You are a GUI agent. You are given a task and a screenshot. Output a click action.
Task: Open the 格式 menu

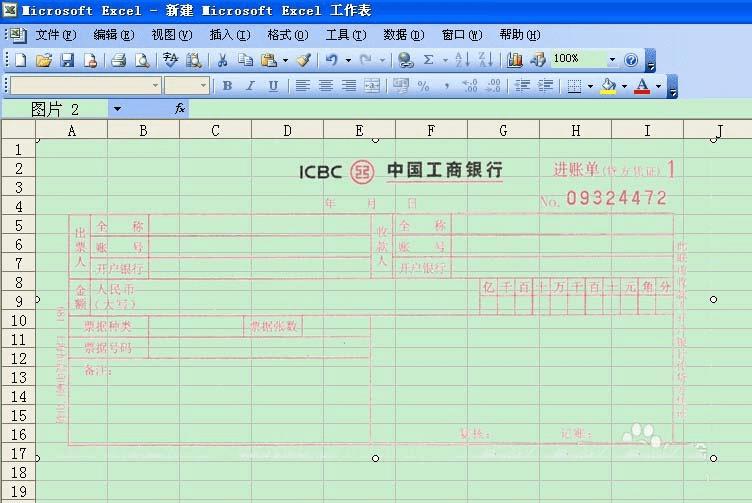tap(288, 35)
